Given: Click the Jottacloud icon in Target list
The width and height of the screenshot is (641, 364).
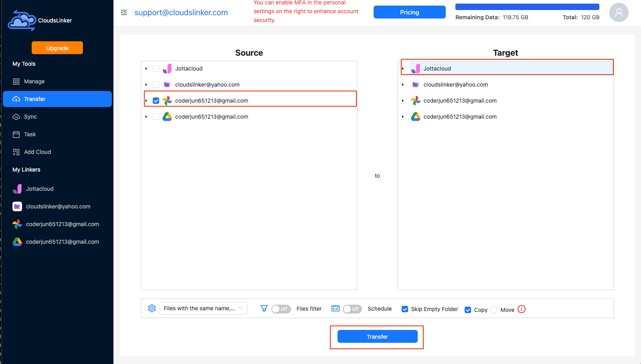Looking at the screenshot, I should click(416, 69).
